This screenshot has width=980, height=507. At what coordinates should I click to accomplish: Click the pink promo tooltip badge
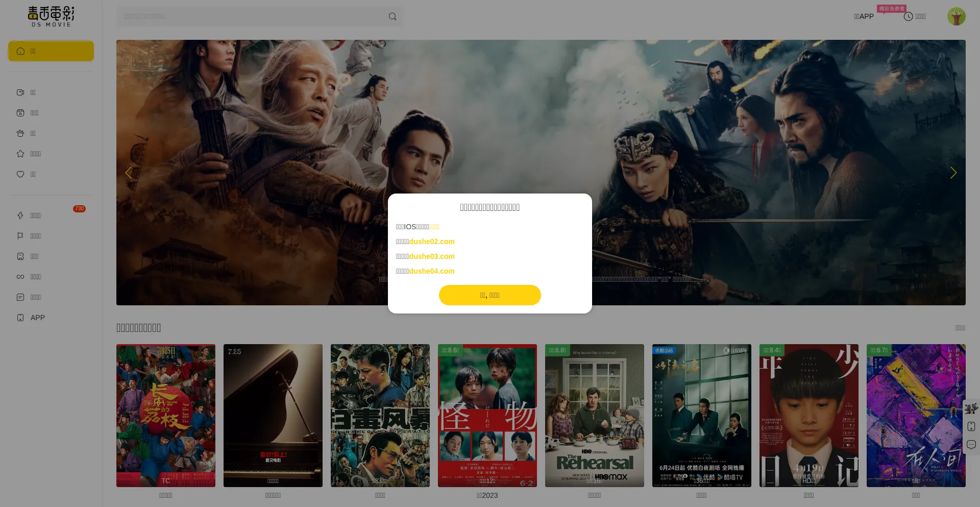tap(892, 9)
